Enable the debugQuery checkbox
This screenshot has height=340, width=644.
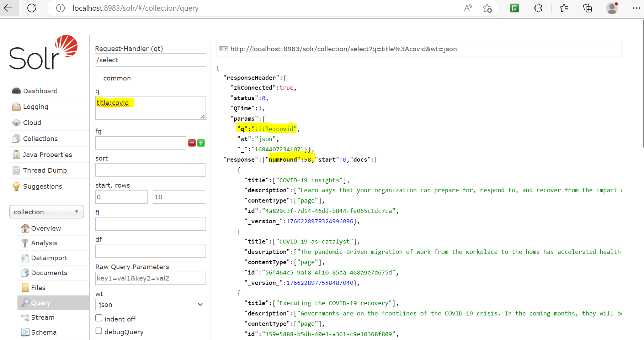(x=99, y=331)
